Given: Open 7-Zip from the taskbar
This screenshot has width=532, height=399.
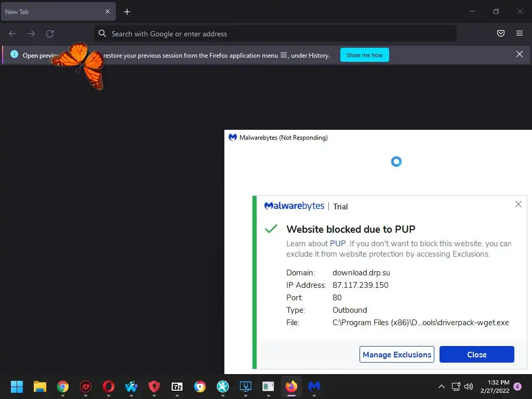Looking at the screenshot, I should pyautogui.click(x=177, y=387).
